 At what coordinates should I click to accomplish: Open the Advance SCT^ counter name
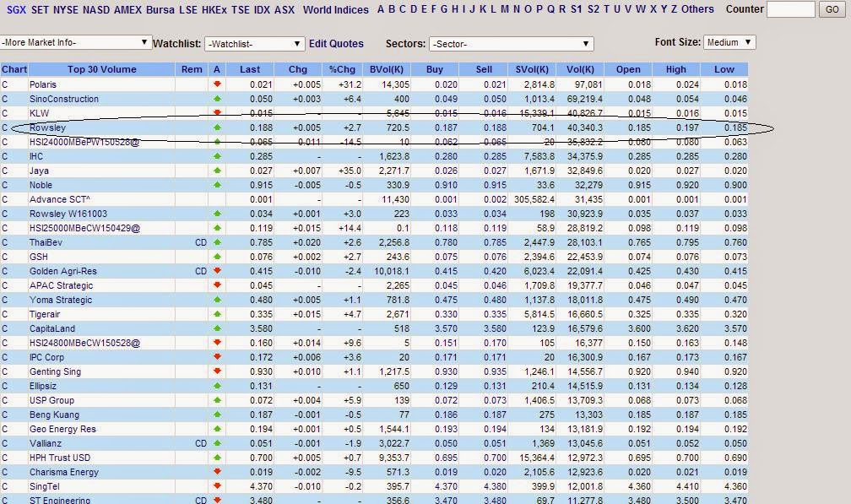(60, 199)
